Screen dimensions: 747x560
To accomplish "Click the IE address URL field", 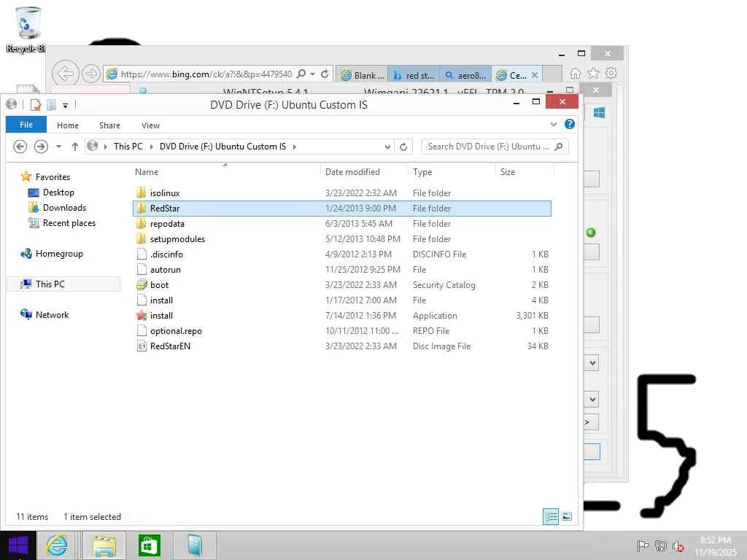I will click(206, 74).
